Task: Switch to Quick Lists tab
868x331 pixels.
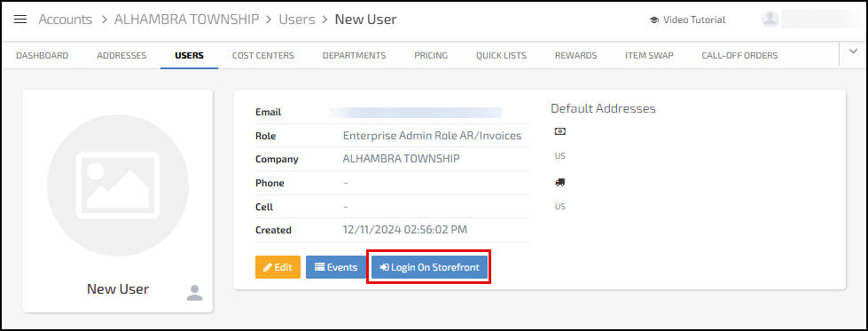Action: tap(501, 55)
